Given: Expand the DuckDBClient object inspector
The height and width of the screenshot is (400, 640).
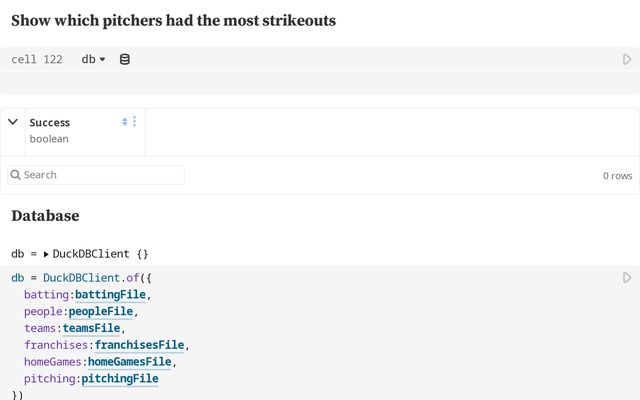Looking at the screenshot, I should [x=46, y=254].
